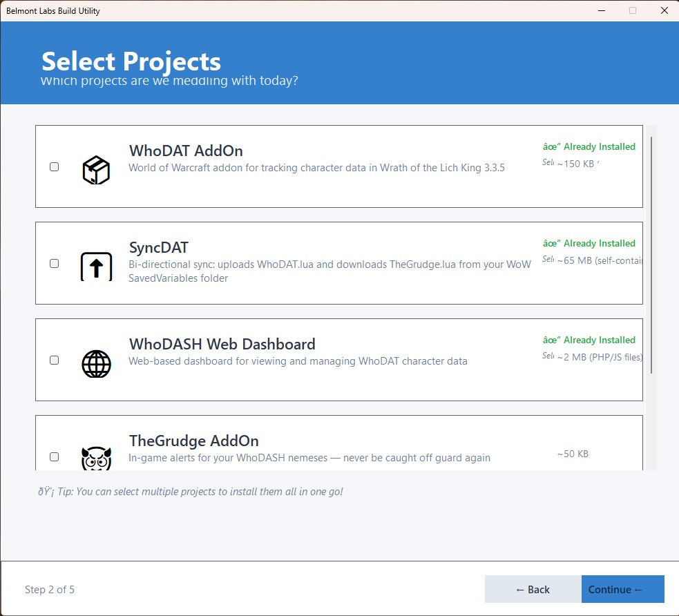The image size is (679, 616).
Task: Click the TheGrudge AddOn title
Action: point(193,441)
